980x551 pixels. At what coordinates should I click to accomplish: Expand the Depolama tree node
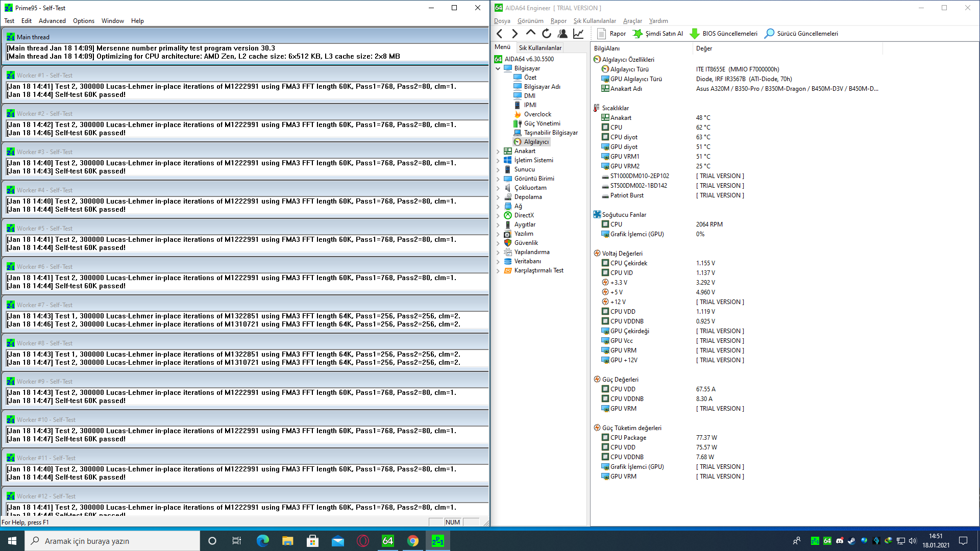498,197
